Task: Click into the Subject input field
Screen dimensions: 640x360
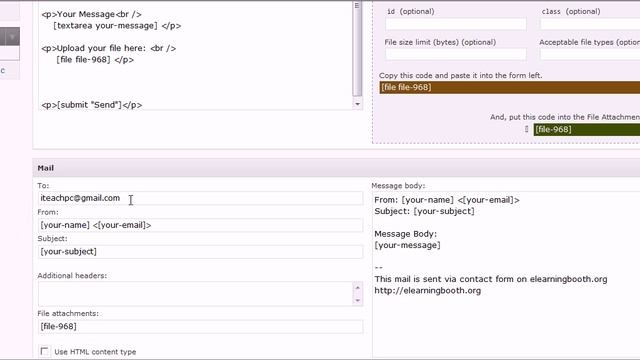Action: click(200, 251)
